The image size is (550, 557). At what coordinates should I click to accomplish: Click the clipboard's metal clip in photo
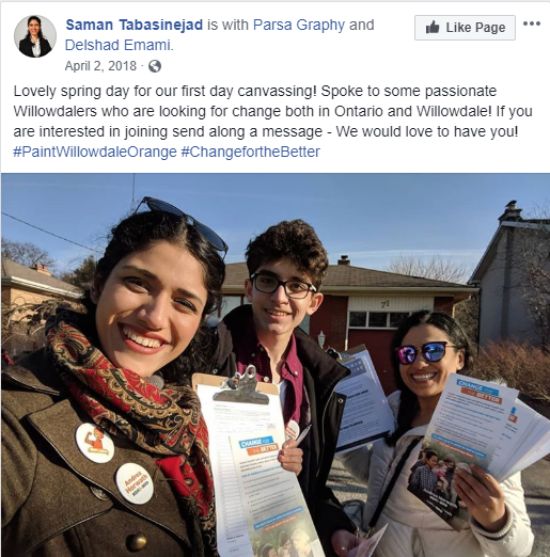(x=241, y=387)
